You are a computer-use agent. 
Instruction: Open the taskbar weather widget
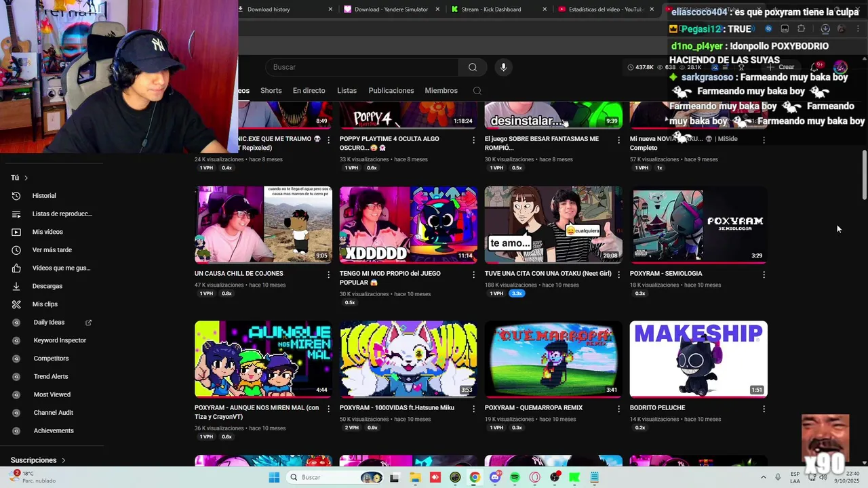(33, 477)
